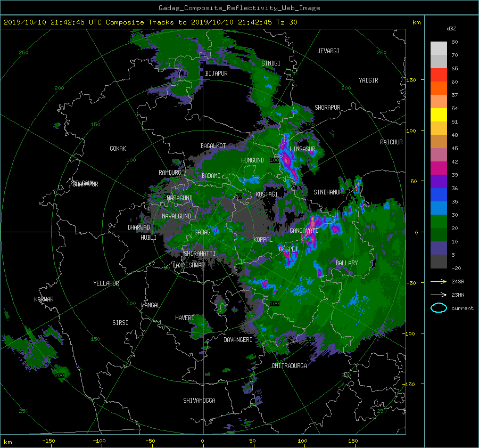Image resolution: width=479 pixels, height=448 pixels.
Task: Pick the light blue 30-35 dBZ swatch
Action: coord(439,208)
